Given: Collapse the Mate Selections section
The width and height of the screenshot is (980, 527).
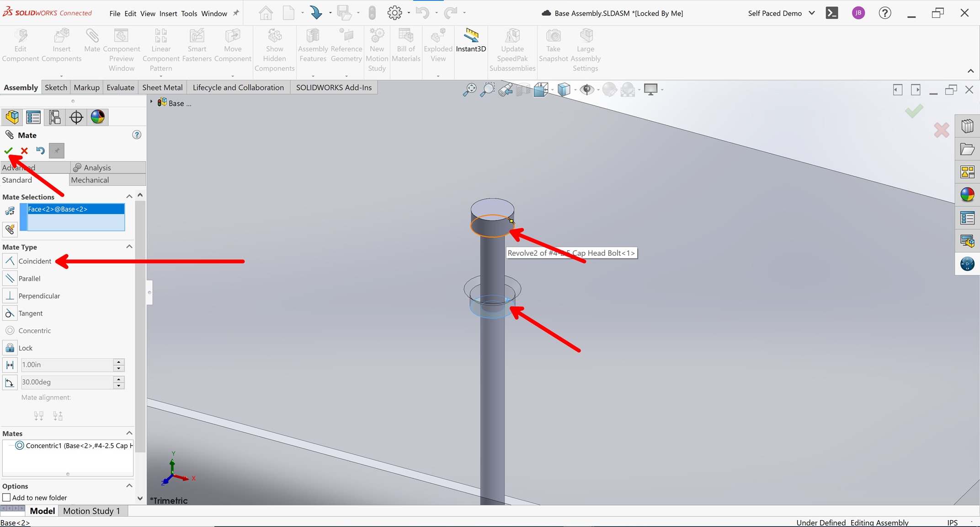Looking at the screenshot, I should point(129,197).
